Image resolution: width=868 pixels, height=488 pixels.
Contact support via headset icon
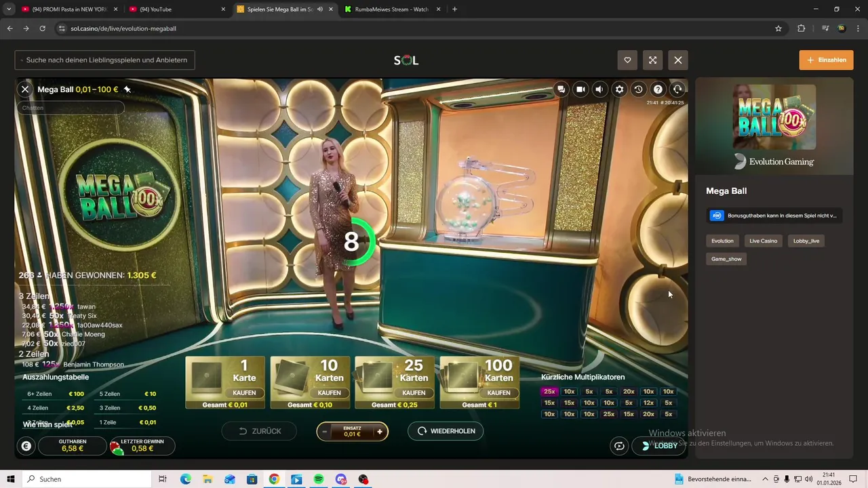(x=677, y=89)
